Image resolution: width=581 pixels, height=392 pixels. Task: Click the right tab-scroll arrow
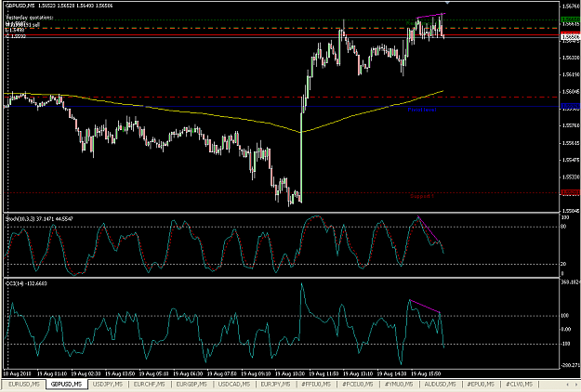click(x=577, y=385)
